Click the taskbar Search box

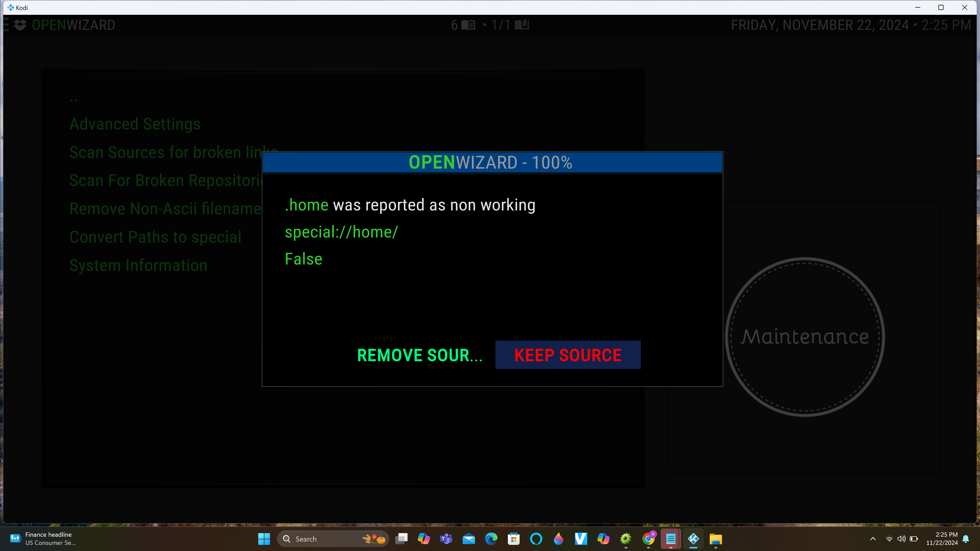click(333, 539)
